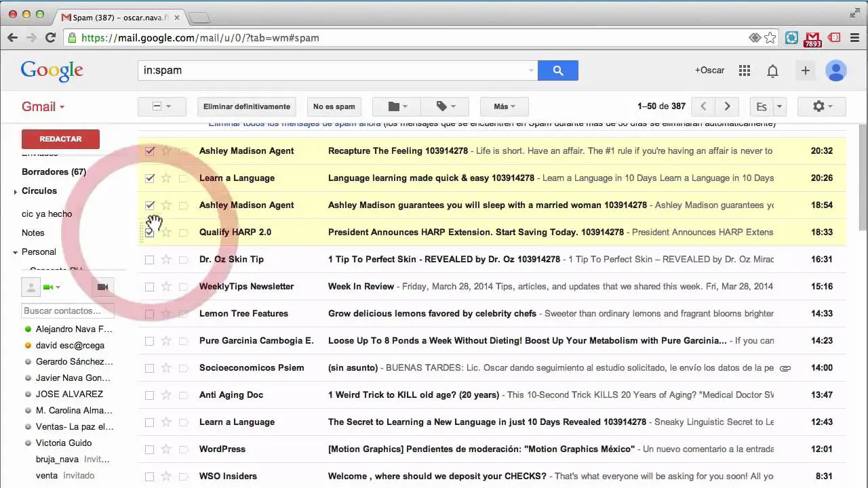The image size is (868, 488).
Task: Open the Gmail product switcher dropdown
Action: coord(43,106)
